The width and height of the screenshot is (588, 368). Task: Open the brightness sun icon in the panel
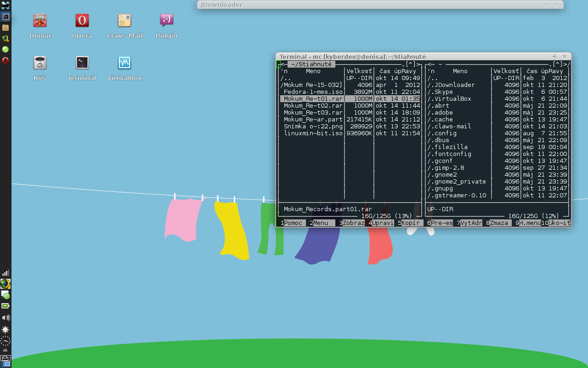click(x=6, y=330)
